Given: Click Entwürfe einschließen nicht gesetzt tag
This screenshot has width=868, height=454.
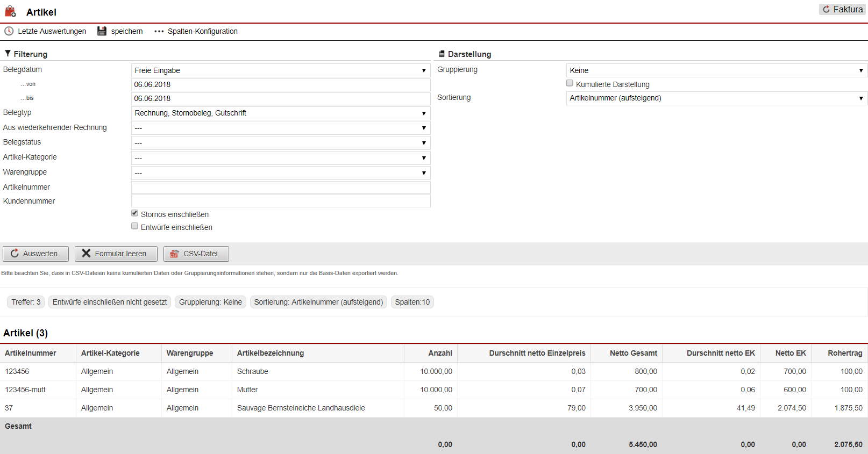Looking at the screenshot, I should coord(110,302).
